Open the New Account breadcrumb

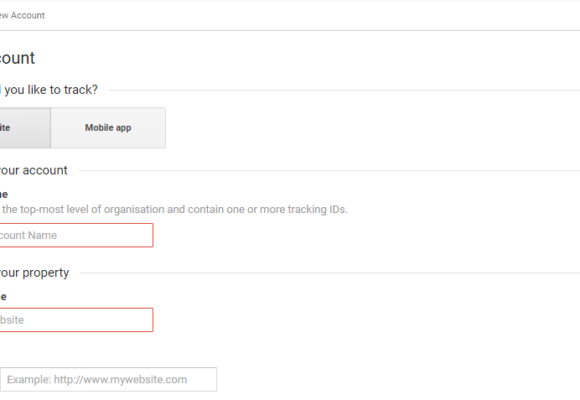(x=22, y=15)
